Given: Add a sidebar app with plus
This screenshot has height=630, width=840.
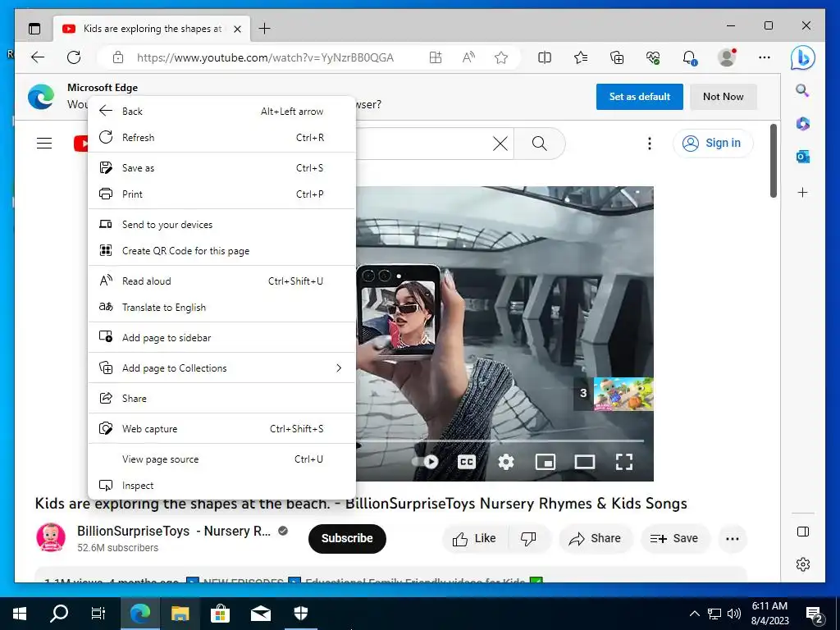Looking at the screenshot, I should pos(802,192).
